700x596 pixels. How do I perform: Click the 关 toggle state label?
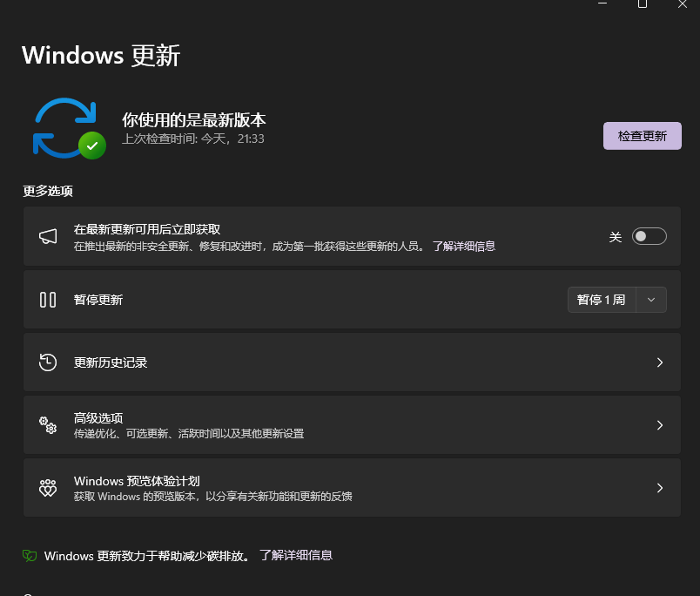(x=616, y=237)
